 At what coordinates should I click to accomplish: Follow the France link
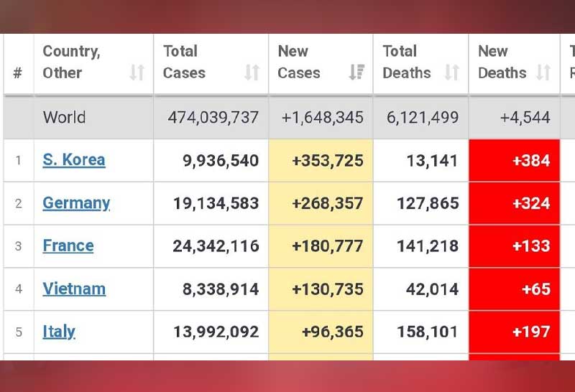click(x=68, y=246)
